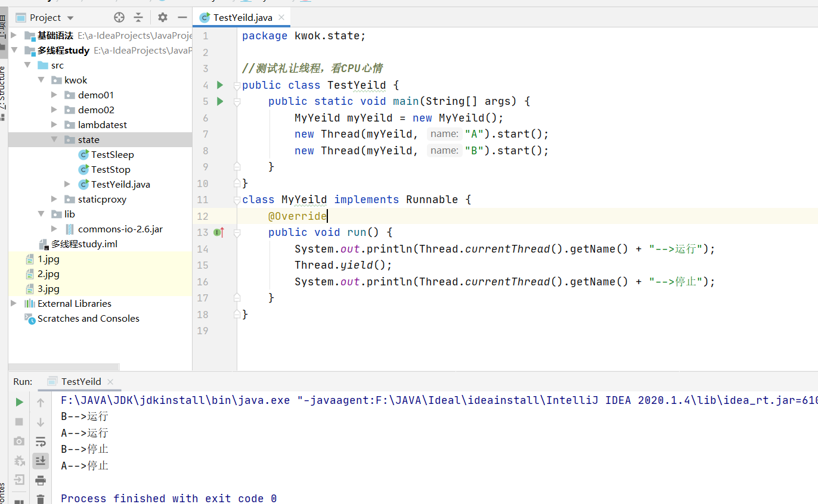
Task: Select 2.jpg in project tree
Action: click(x=42, y=274)
